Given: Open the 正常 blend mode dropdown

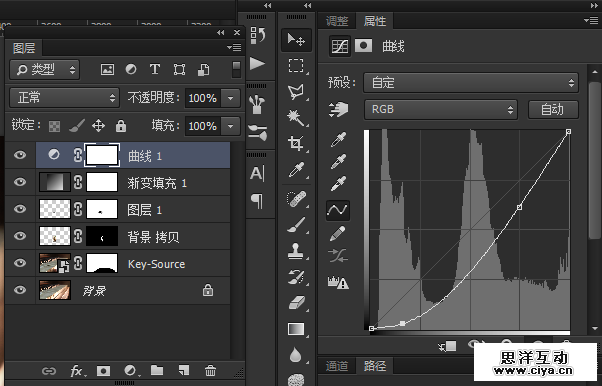Looking at the screenshot, I should pyautogui.click(x=64, y=98).
